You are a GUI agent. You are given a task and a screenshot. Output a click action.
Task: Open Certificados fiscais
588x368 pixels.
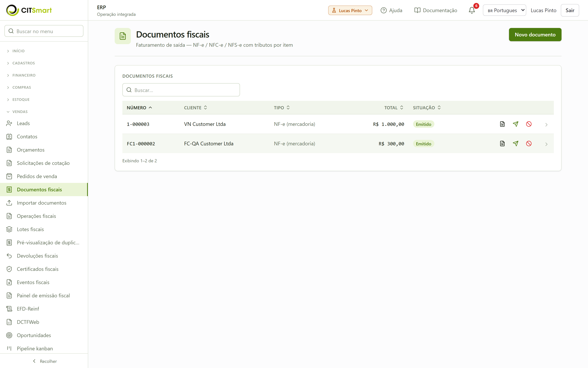pyautogui.click(x=44, y=269)
